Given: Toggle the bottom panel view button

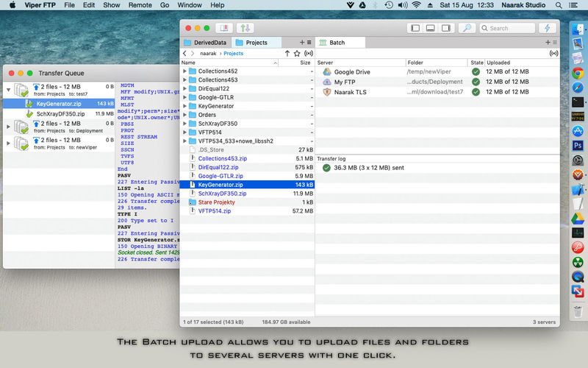Looking at the screenshot, I should 430,28.
